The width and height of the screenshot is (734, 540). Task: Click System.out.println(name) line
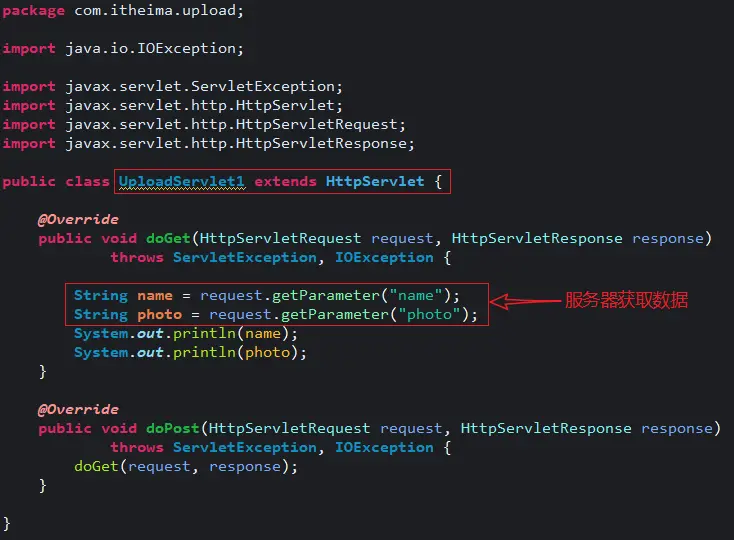pyautogui.click(x=186, y=333)
